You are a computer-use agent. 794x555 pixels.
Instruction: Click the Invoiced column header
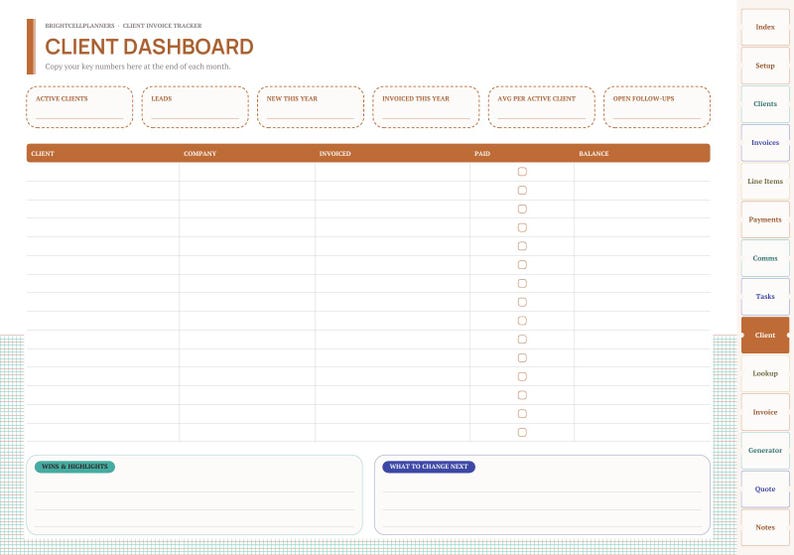(x=335, y=153)
